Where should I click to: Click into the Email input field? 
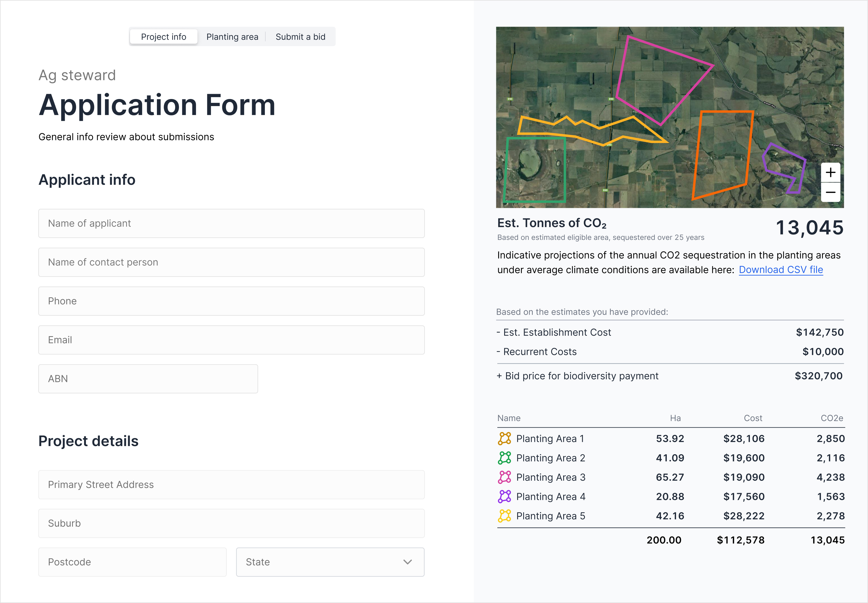tap(231, 340)
